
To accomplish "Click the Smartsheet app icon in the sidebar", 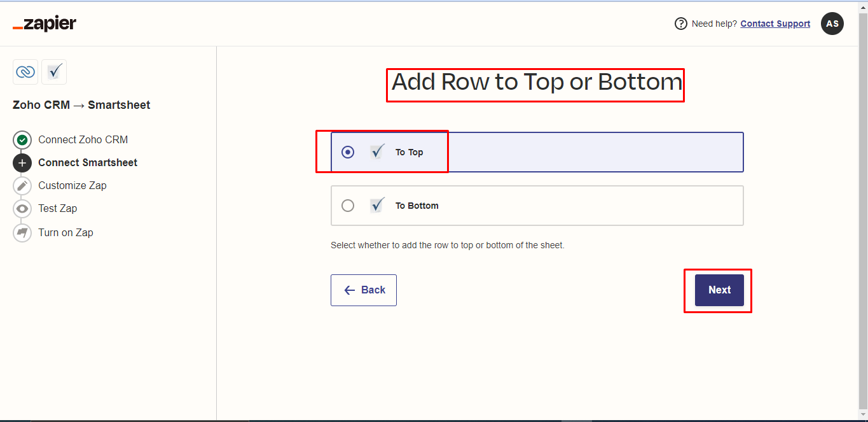I will (54, 72).
